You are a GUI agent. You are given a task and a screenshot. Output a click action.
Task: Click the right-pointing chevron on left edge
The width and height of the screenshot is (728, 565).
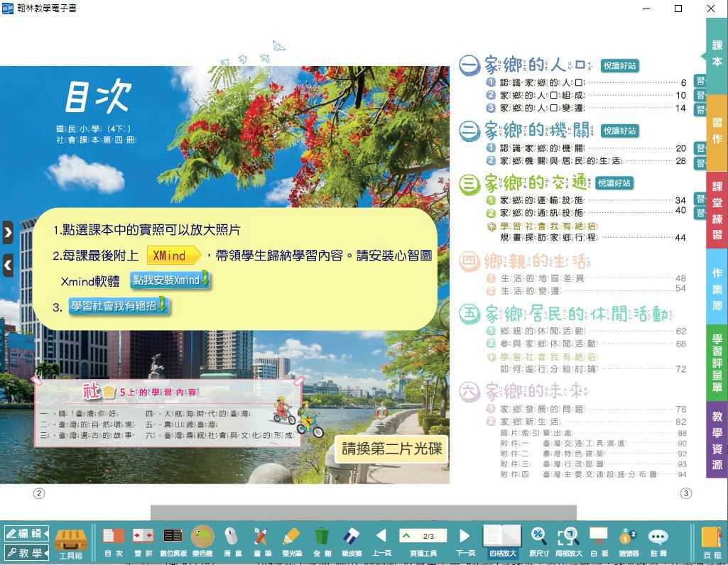8,232
